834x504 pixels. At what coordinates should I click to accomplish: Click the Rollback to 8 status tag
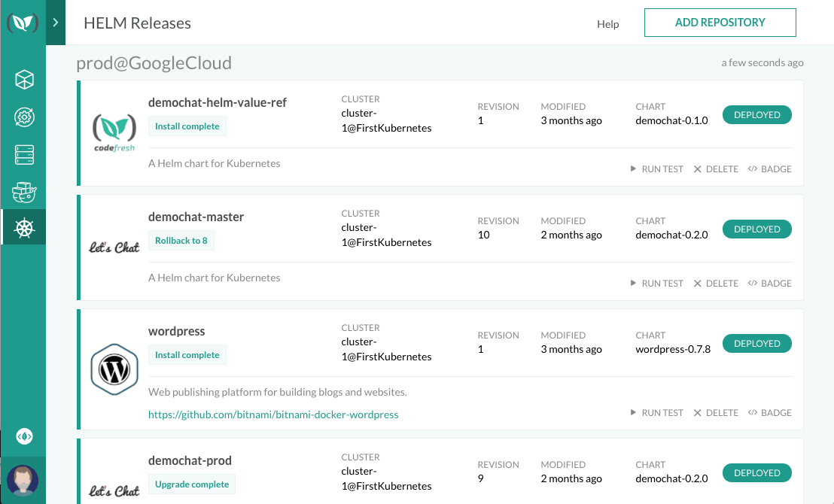pyautogui.click(x=181, y=241)
